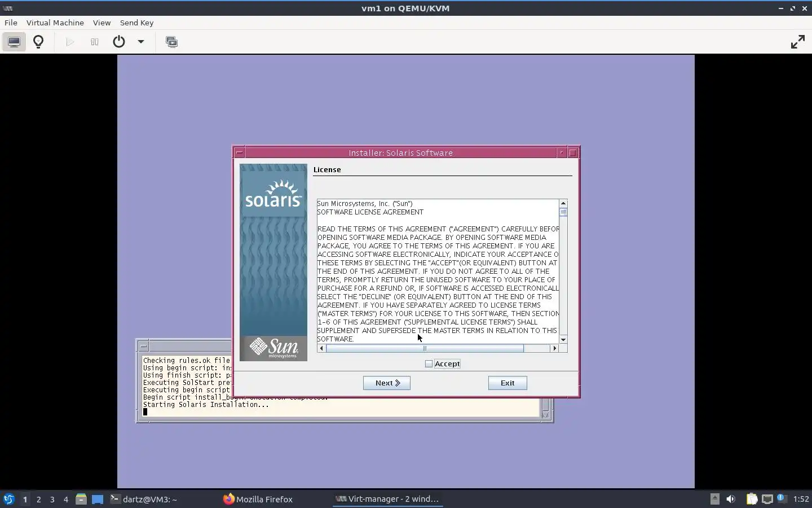Click the Next button in installer
The height and width of the screenshot is (508, 812).
pyautogui.click(x=387, y=383)
